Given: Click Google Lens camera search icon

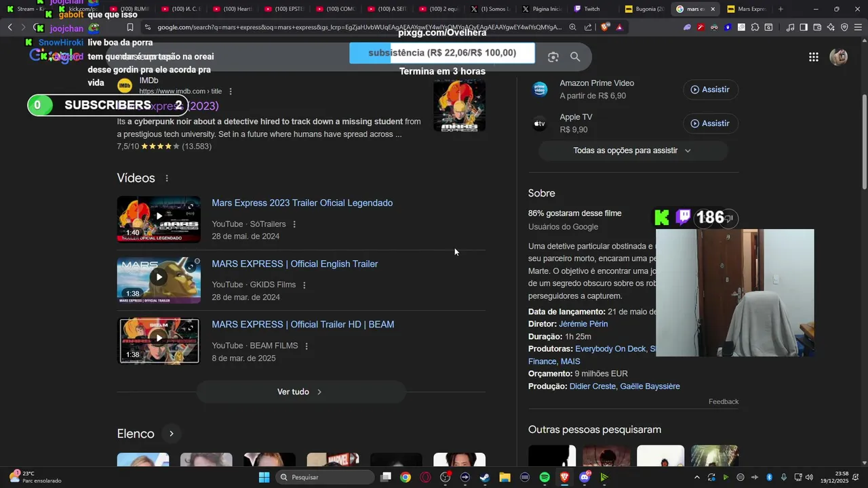Looking at the screenshot, I should pyautogui.click(x=553, y=57).
